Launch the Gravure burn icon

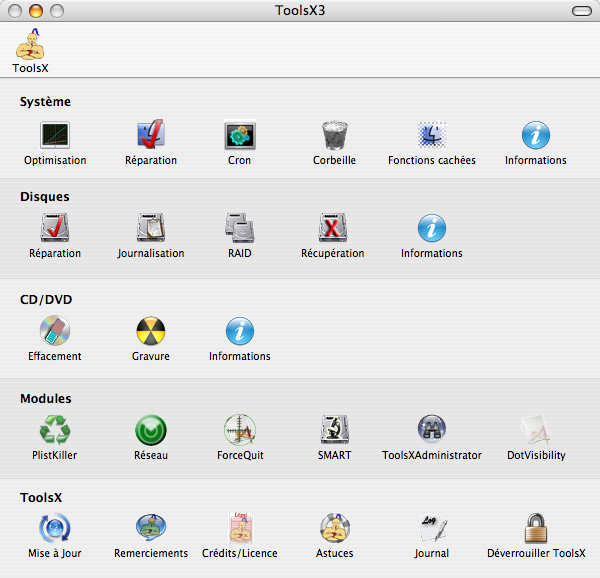coord(151,331)
